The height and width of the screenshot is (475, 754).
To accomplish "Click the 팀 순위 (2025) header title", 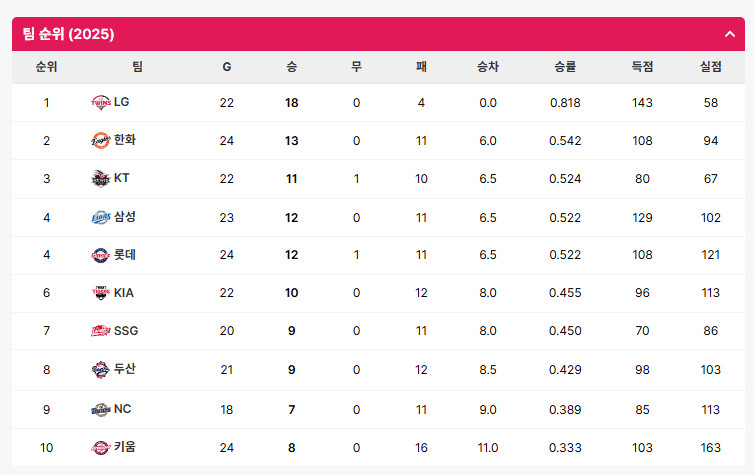I will click(x=68, y=34).
